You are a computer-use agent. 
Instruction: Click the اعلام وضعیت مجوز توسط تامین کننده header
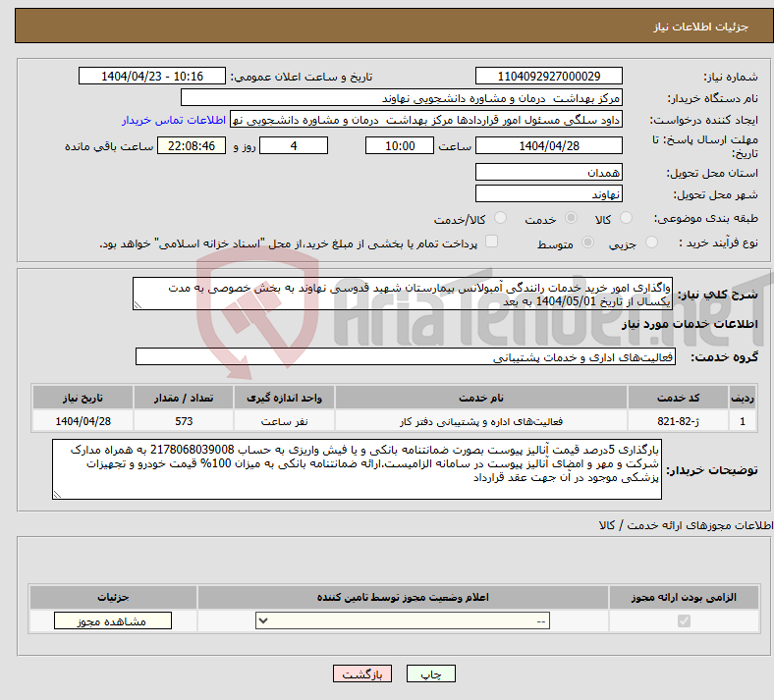403,597
